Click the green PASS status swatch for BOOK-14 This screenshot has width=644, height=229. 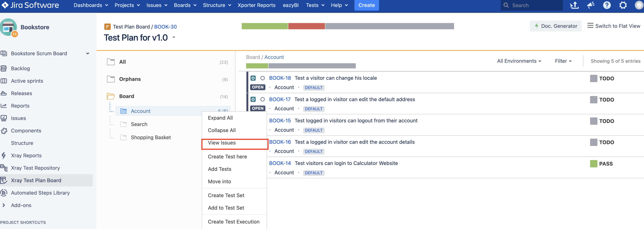[593, 164]
